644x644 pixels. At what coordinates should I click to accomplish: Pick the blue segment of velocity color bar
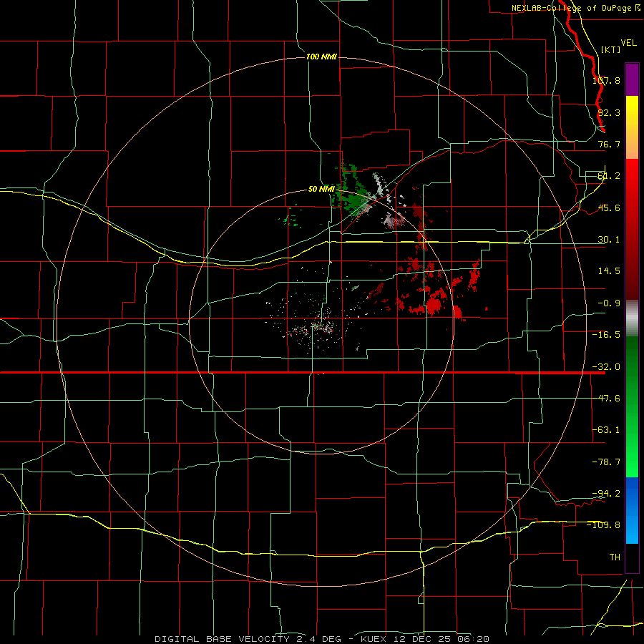tap(632, 510)
